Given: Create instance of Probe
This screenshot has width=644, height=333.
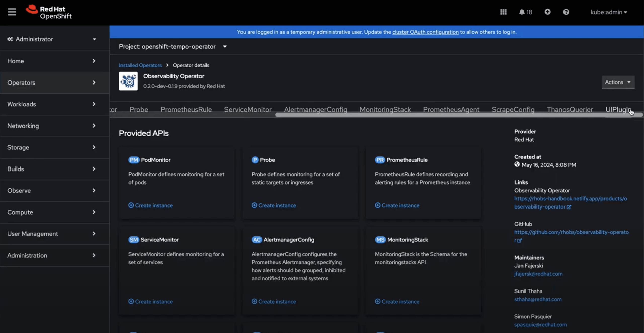Looking at the screenshot, I should click(274, 205).
